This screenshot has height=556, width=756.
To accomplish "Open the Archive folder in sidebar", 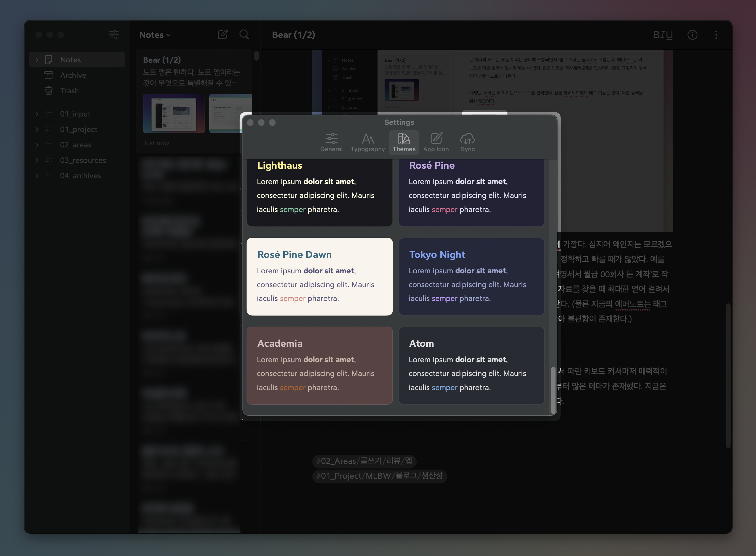I will [77, 75].
